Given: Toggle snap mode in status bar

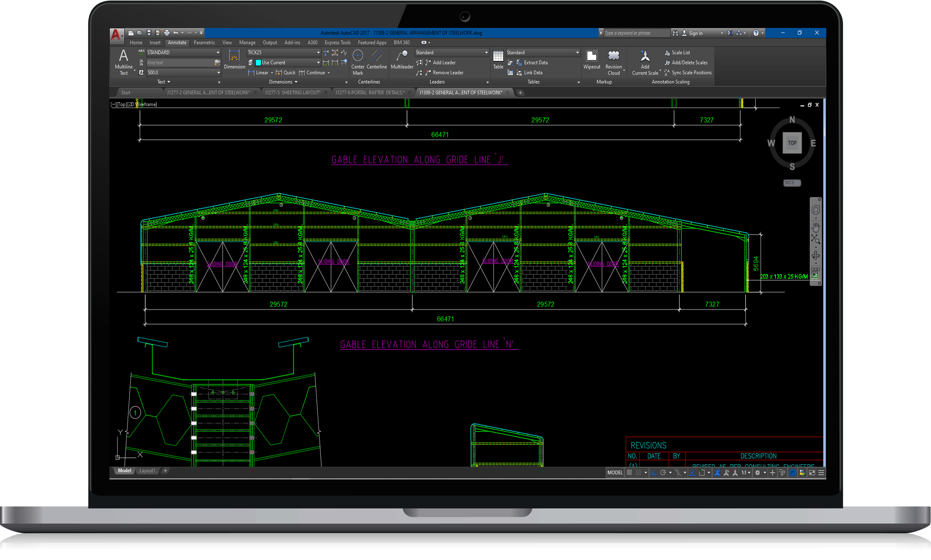Looking at the screenshot, I should (638, 472).
